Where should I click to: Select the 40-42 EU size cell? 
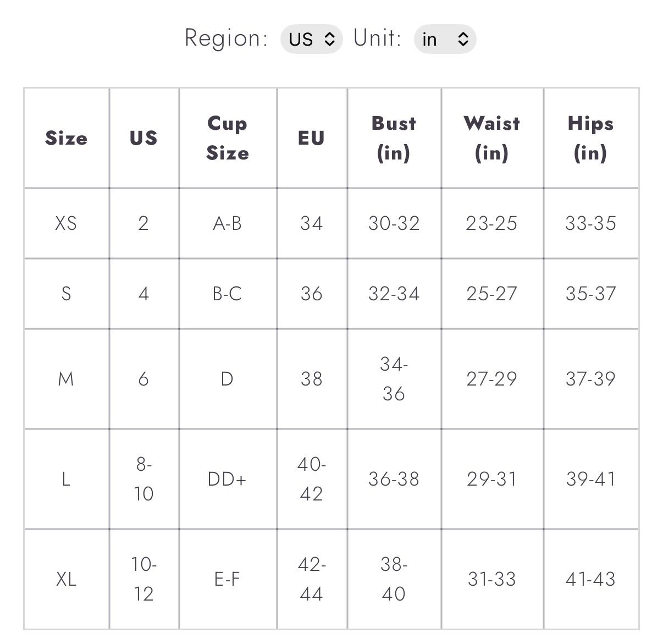[x=312, y=479]
